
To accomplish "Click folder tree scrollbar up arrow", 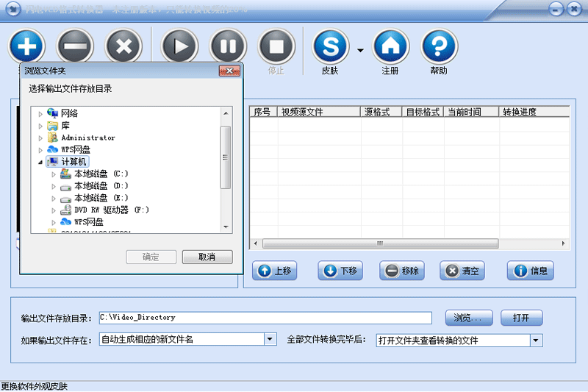I will (x=226, y=113).
